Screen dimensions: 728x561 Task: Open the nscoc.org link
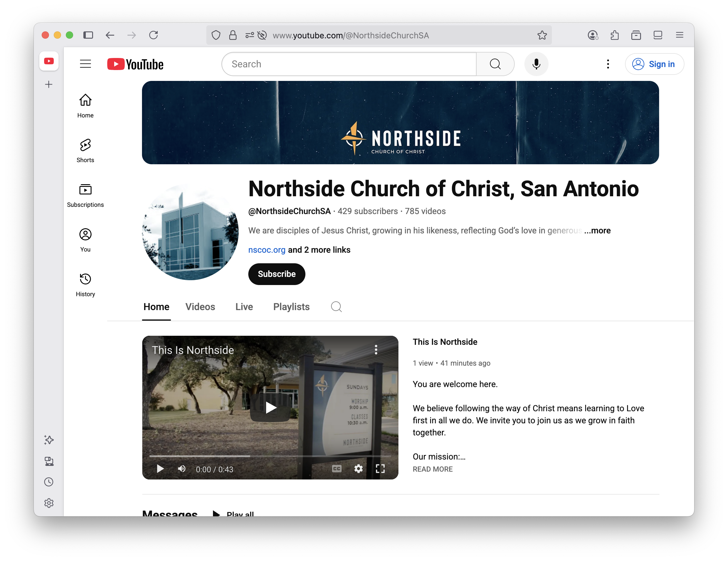point(267,250)
